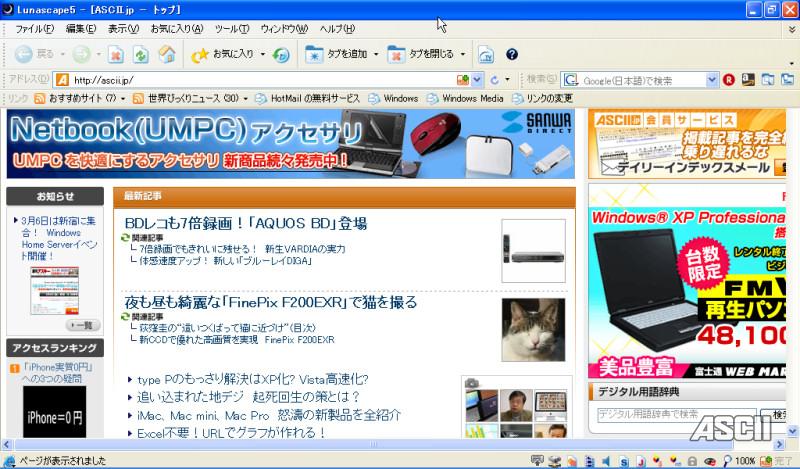
Task: Click the 一覧 button under お知らせ
Action: click(83, 325)
